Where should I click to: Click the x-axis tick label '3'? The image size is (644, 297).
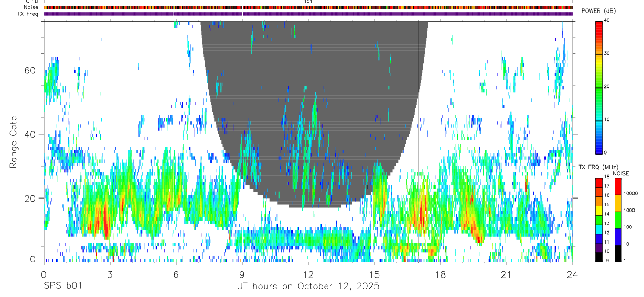point(109,274)
